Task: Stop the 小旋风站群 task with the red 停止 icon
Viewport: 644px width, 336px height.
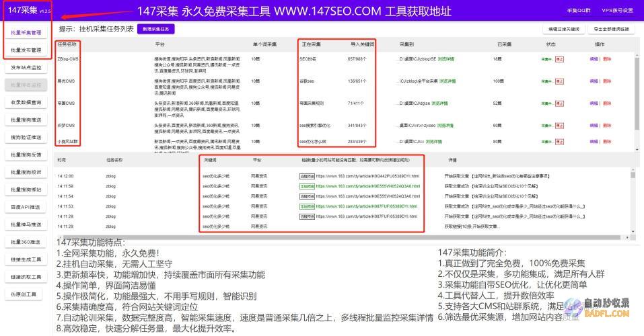Action: pos(559,142)
